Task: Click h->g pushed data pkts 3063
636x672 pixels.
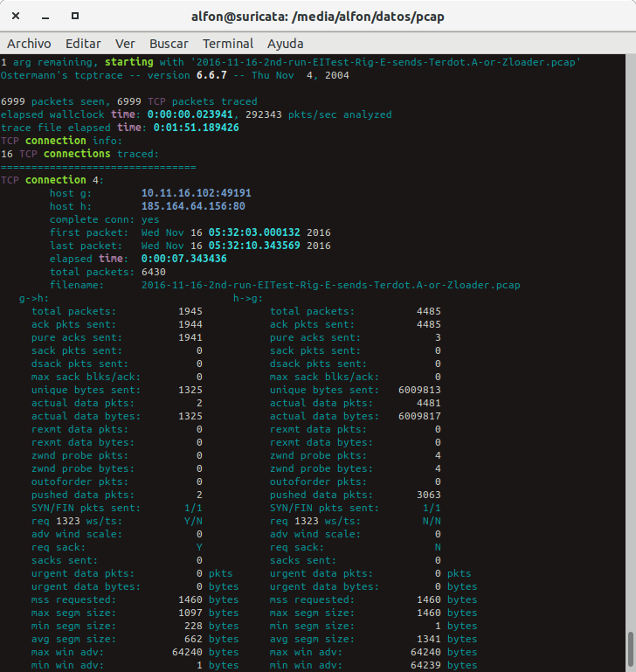Action: pyautogui.click(x=429, y=495)
